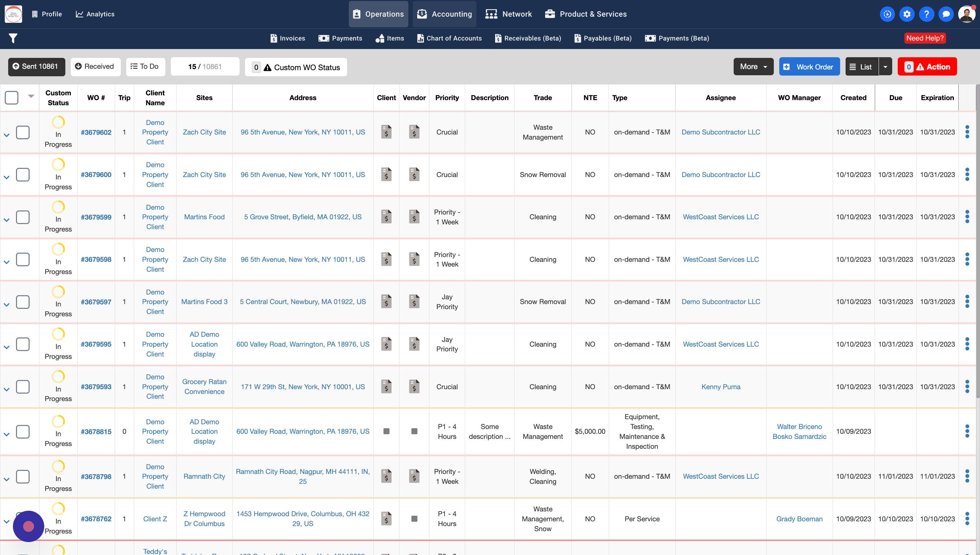Open work order link #3678798
The image size is (980, 555).
(x=96, y=476)
